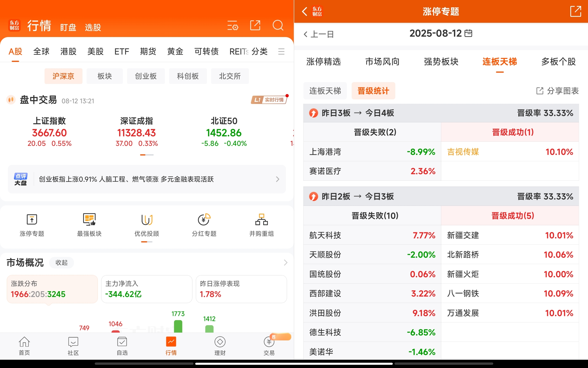Screen dimensions: 588x368
Task: Switch to 盯盘 in header
Action: (x=68, y=27)
